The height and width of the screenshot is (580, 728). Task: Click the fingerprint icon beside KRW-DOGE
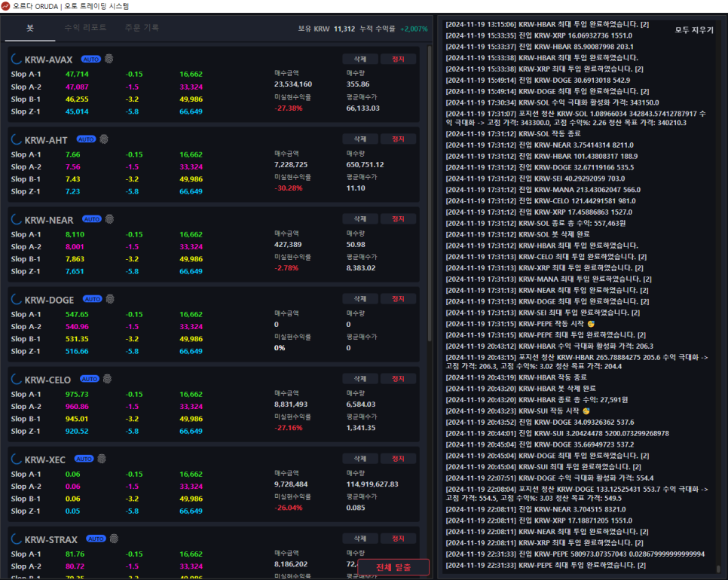[x=110, y=299]
